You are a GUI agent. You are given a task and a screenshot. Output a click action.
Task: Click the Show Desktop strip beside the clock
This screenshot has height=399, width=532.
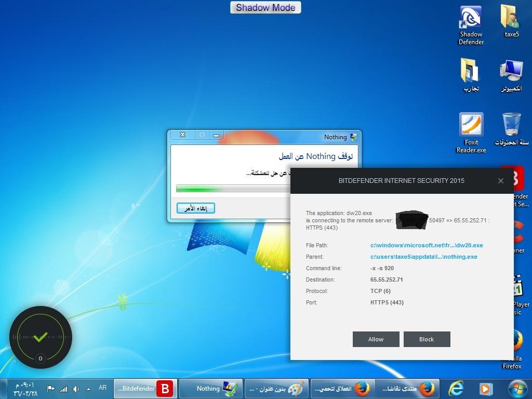tap(3, 389)
